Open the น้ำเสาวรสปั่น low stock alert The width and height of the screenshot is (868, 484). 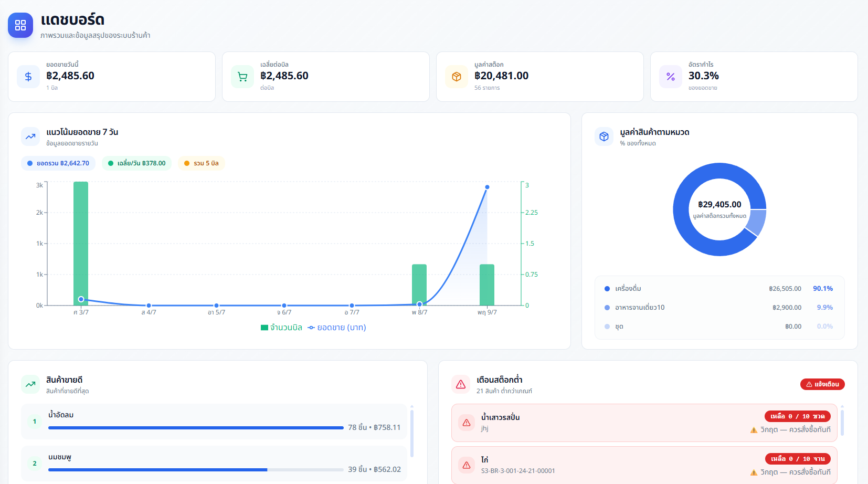[644, 423]
